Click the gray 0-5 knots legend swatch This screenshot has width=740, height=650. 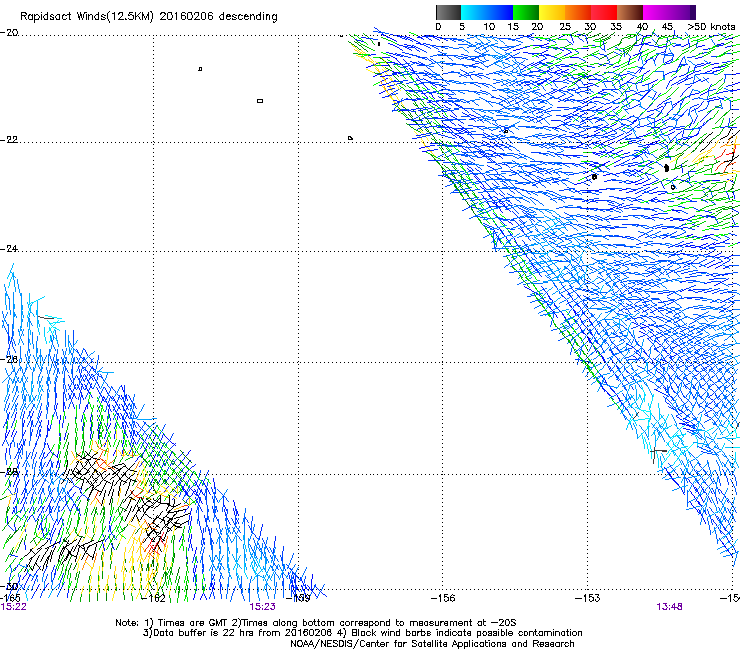(448, 12)
